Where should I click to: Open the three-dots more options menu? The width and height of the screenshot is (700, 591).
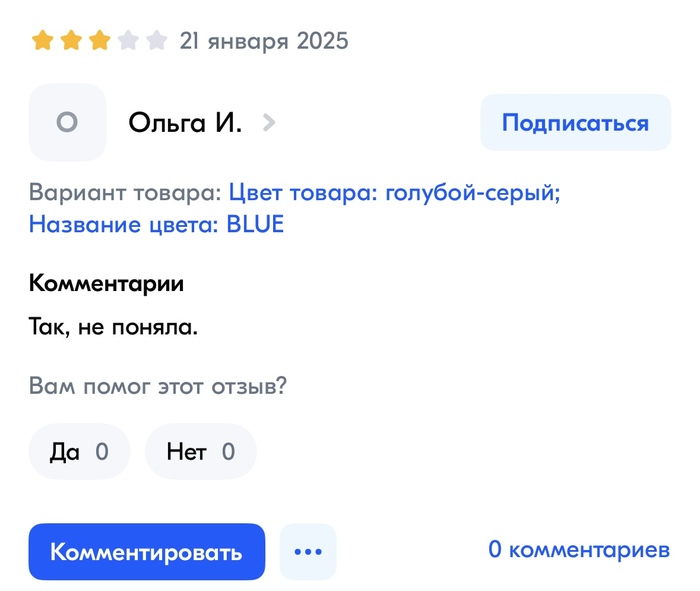click(x=308, y=551)
